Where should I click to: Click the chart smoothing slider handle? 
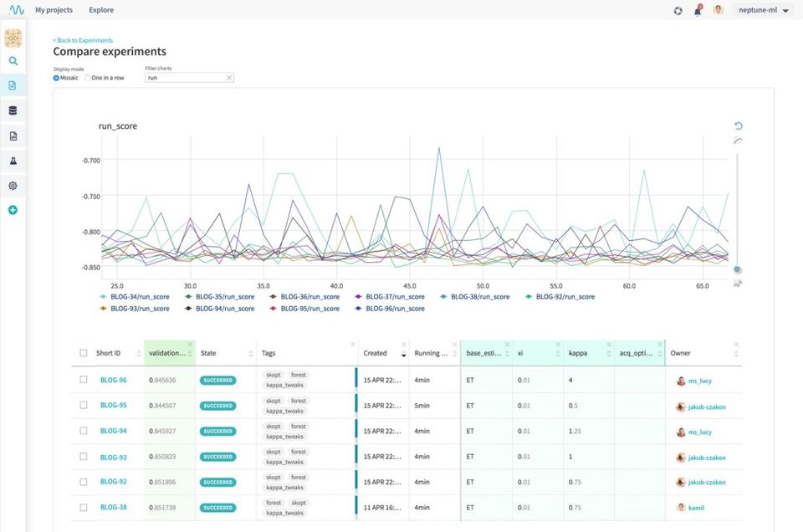737,269
